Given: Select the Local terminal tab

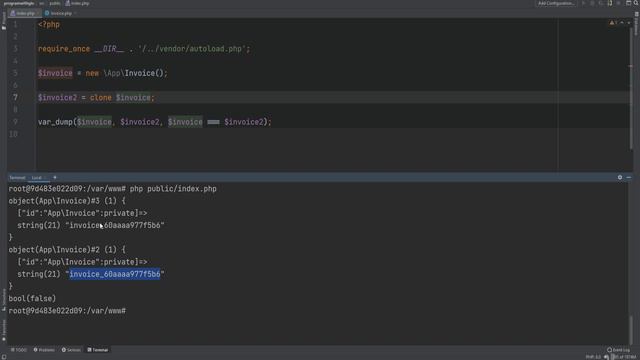Looking at the screenshot, I should tap(36, 178).
